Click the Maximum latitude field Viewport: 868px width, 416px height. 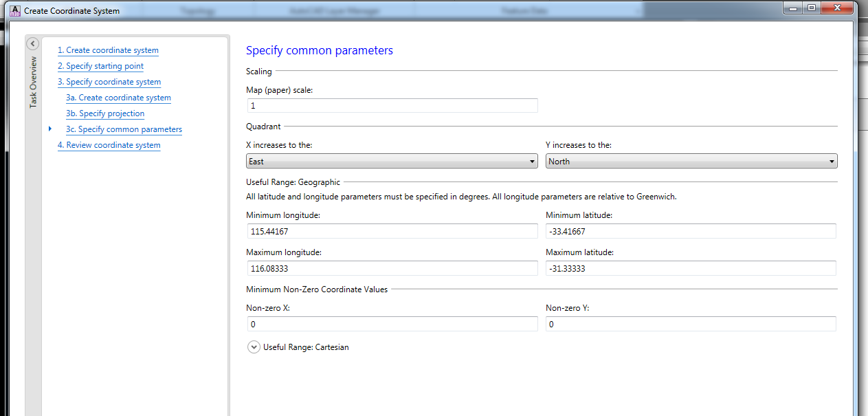(x=691, y=269)
